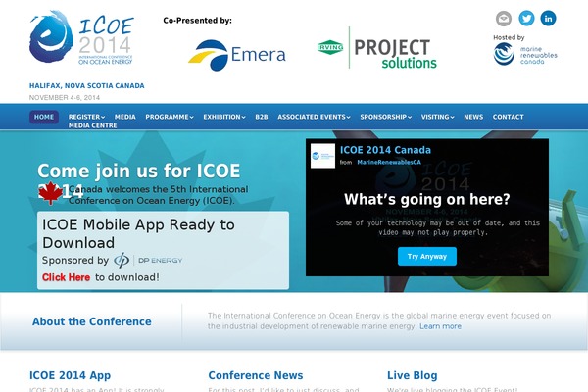Screen dimensions: 588x392
Task: Click the Try Anyway button
Action: point(427,256)
